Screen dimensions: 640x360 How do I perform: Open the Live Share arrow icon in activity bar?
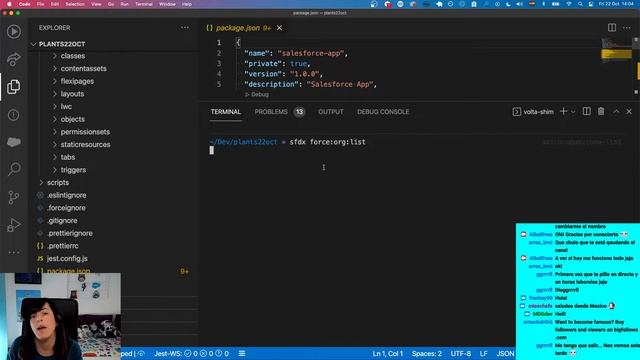point(13,59)
